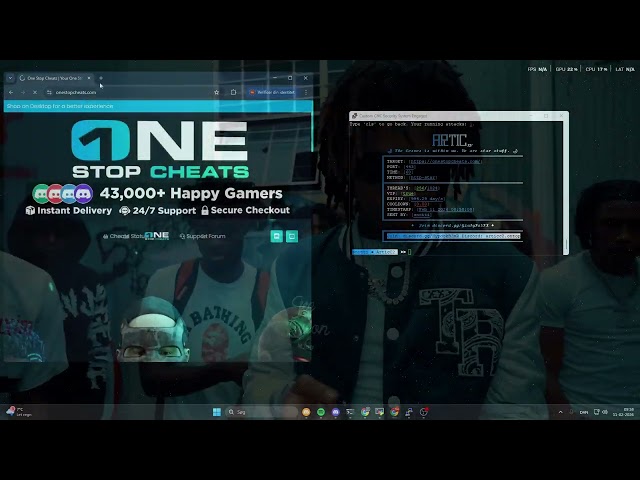Click the green Discord avatar icon
The width and height of the screenshot is (640, 480).
pos(42,193)
